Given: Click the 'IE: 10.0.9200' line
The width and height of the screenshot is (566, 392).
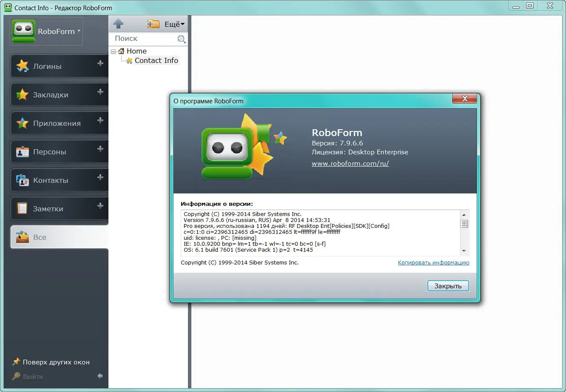Looking at the screenshot, I should (255, 244).
